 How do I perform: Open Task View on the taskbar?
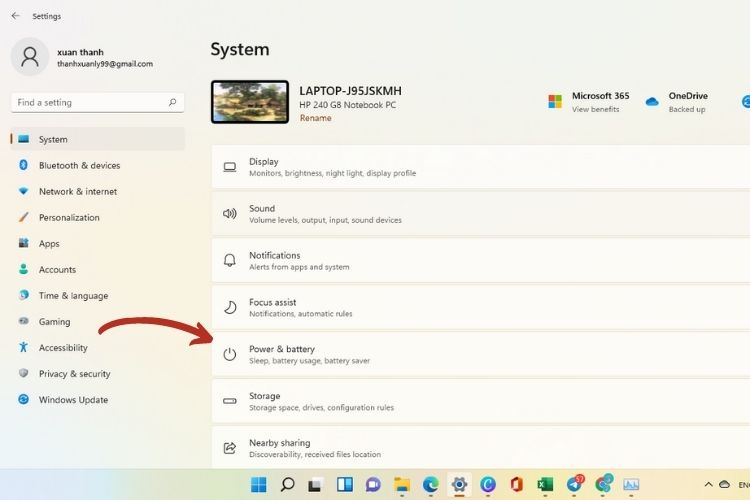[x=315, y=485]
